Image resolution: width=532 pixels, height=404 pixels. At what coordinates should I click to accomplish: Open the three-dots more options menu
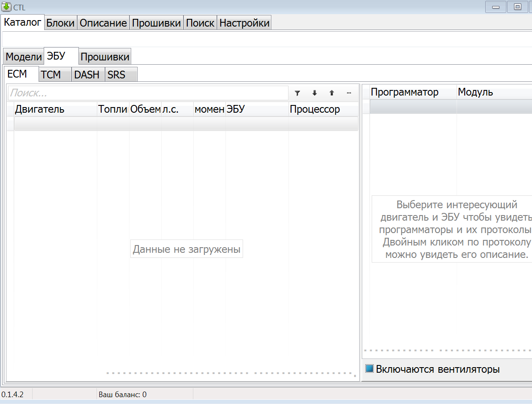point(349,93)
